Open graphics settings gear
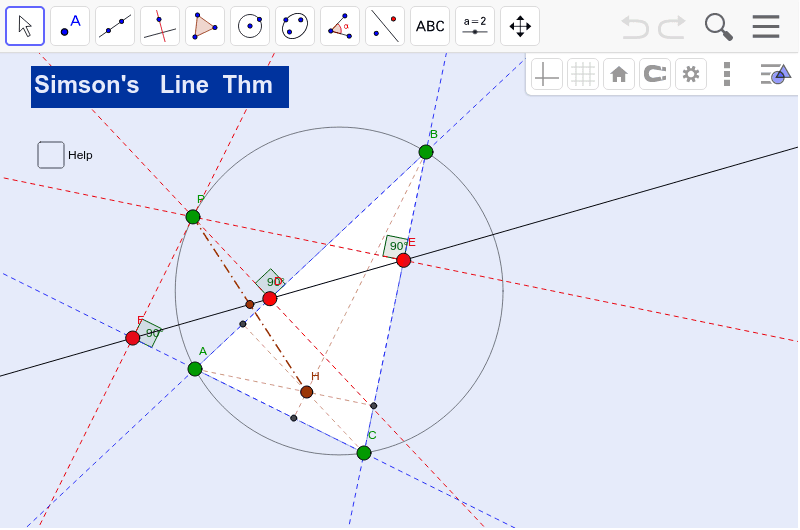This screenshot has height=530, width=800. (x=691, y=74)
